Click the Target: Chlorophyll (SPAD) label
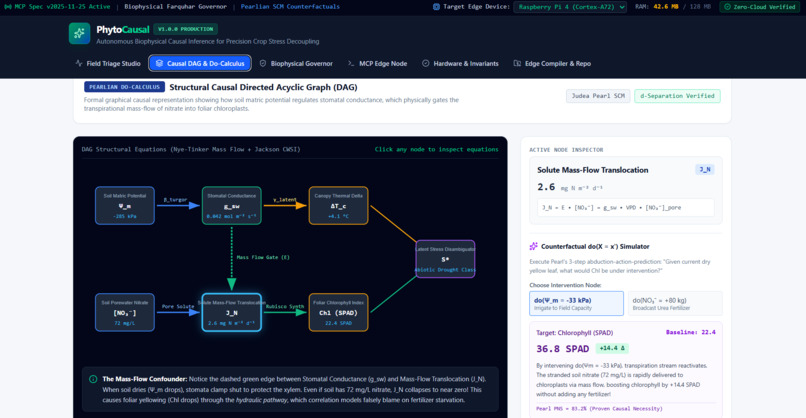 574,333
